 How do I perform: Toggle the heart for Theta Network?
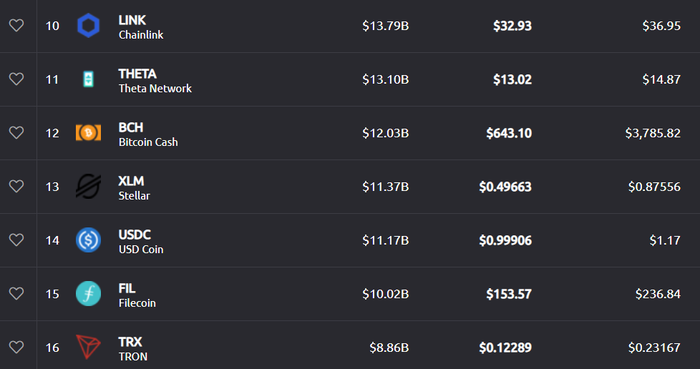[17, 79]
